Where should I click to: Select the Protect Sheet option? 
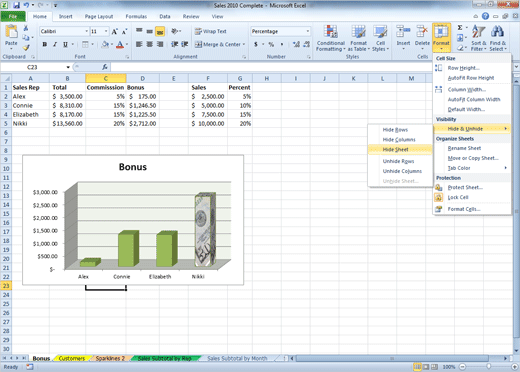pos(465,188)
